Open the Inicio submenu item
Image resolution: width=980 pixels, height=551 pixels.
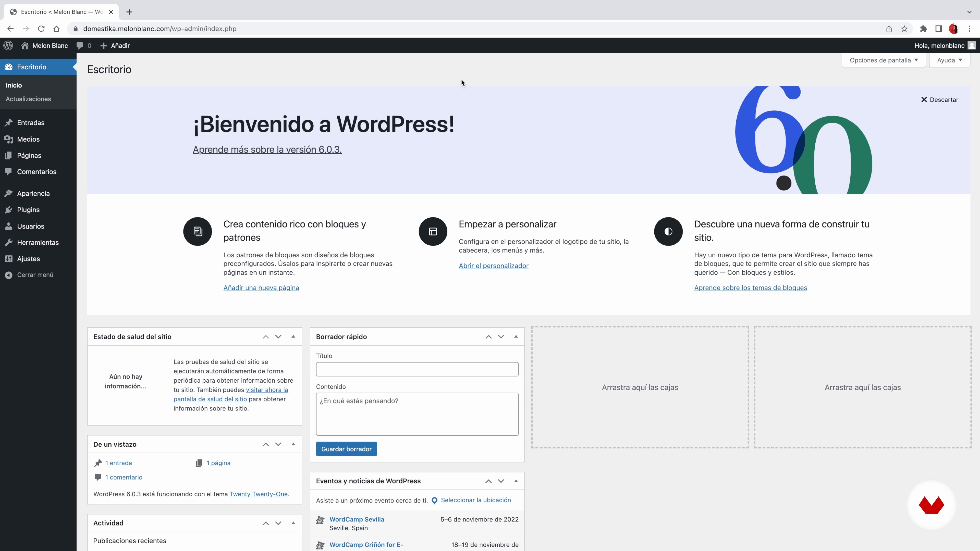click(14, 85)
